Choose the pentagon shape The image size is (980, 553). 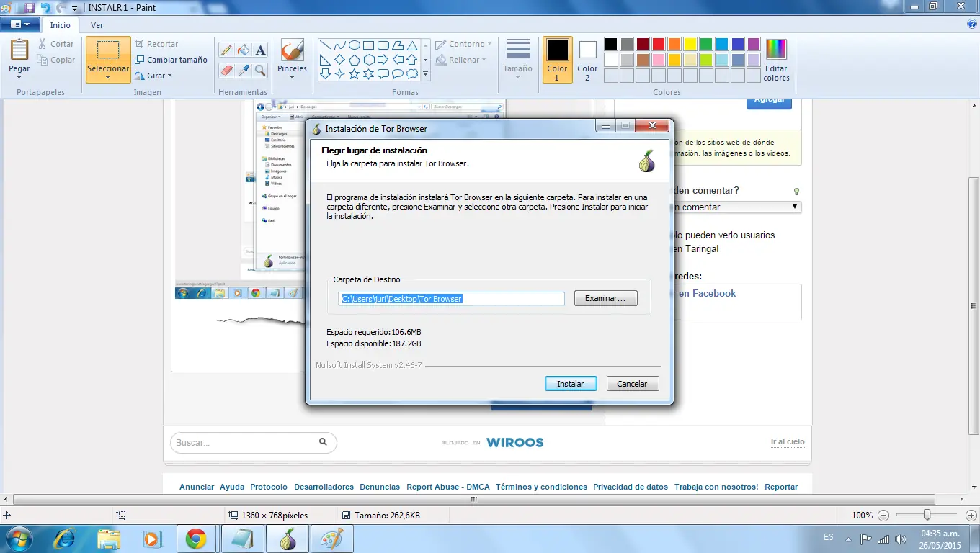coord(354,59)
